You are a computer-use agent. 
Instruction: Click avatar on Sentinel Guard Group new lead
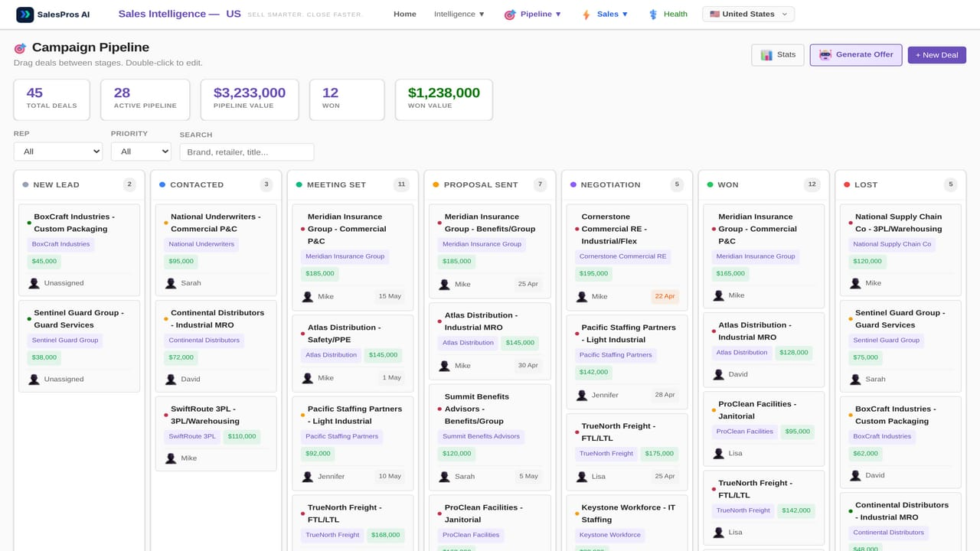coord(34,379)
